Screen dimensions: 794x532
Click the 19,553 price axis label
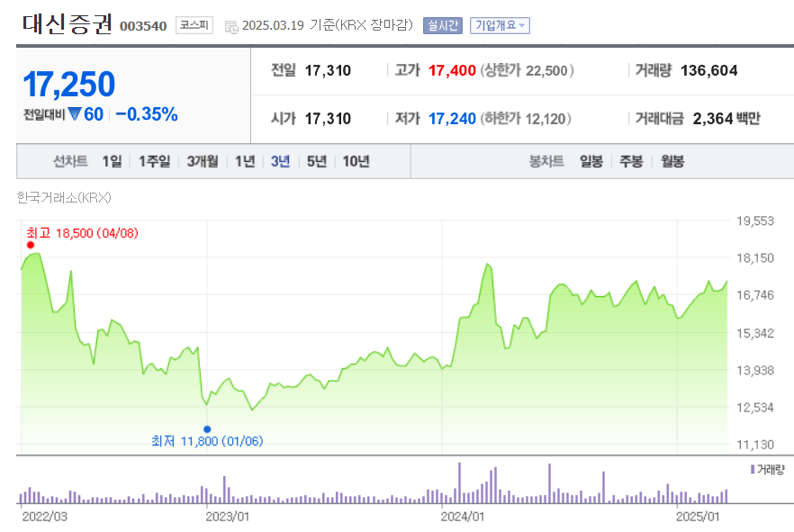[755, 221]
